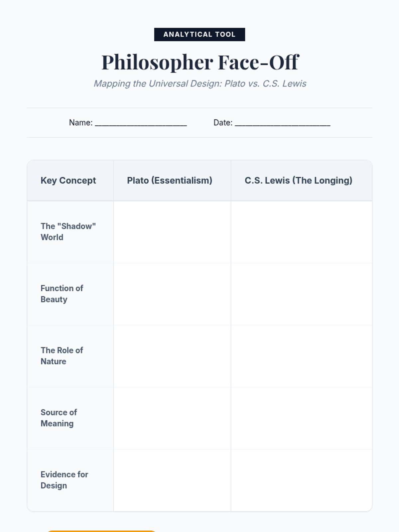Click Plato's cell for Evidence for Design
The image size is (399, 532).
[x=172, y=480]
